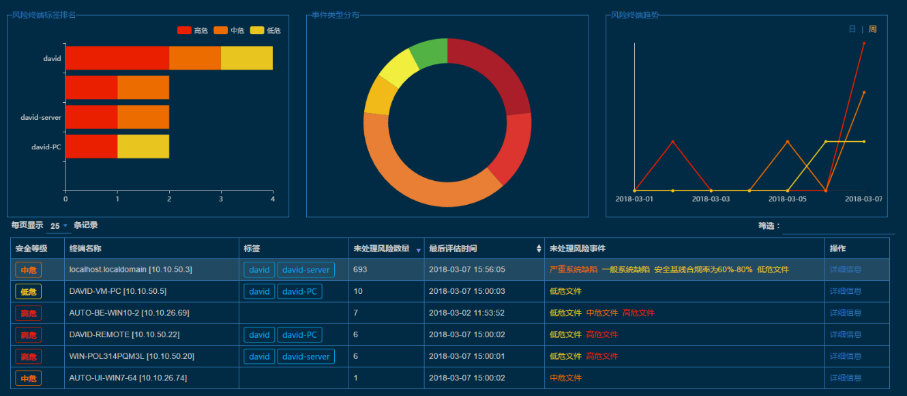Select 一般系统缺陷 event in first row
This screenshot has width=907, height=396.
point(626,269)
